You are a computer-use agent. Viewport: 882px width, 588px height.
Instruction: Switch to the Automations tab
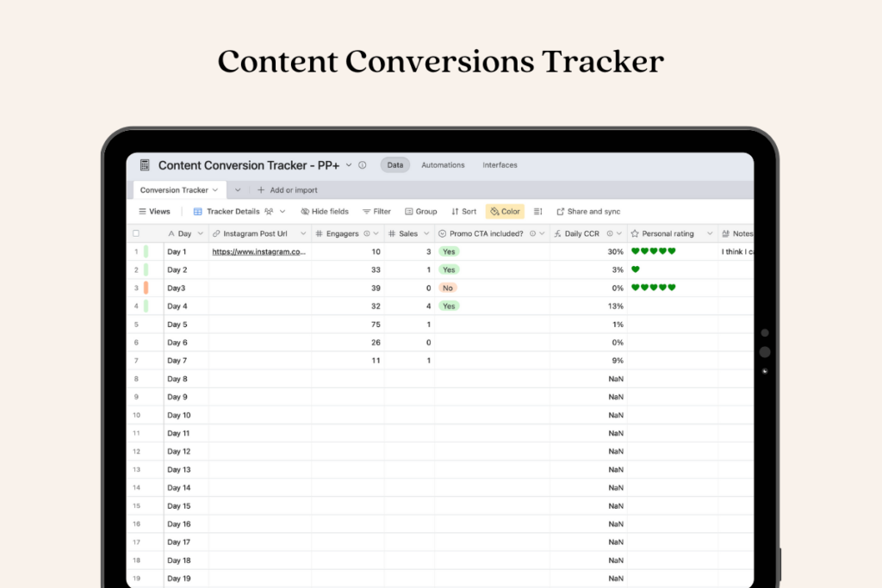point(443,165)
